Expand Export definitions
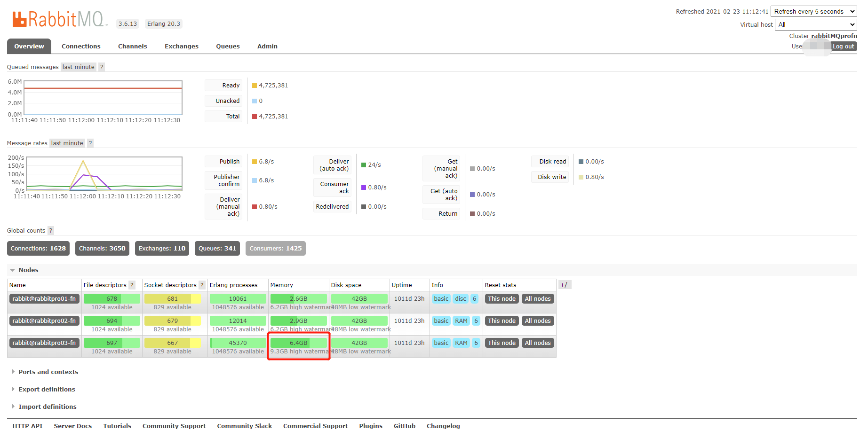This screenshot has height=438, width=868. (43, 390)
